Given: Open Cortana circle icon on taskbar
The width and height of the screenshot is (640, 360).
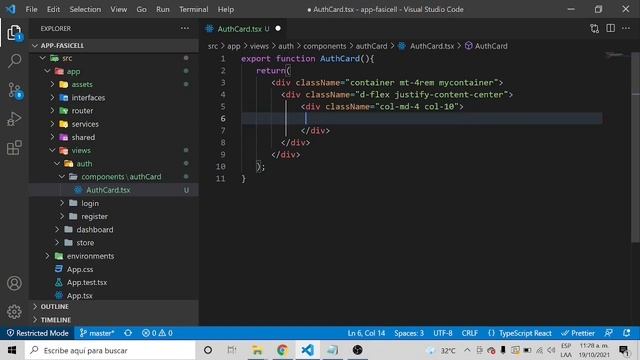Looking at the screenshot, I should tap(208, 350).
